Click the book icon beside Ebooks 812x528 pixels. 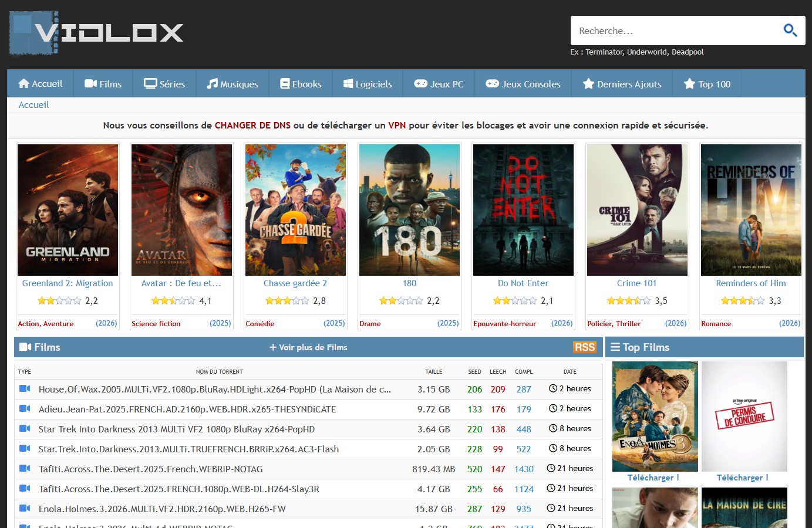(285, 84)
